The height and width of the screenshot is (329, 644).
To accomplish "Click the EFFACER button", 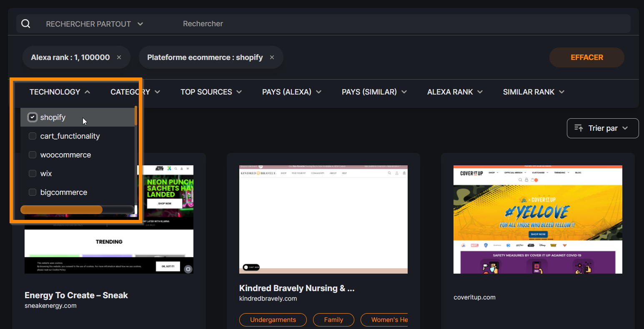I will point(587,57).
